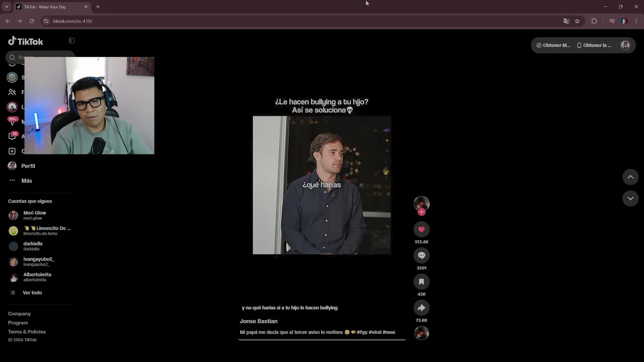Go to the next video with down arrow
The image size is (644, 362).
click(x=630, y=199)
